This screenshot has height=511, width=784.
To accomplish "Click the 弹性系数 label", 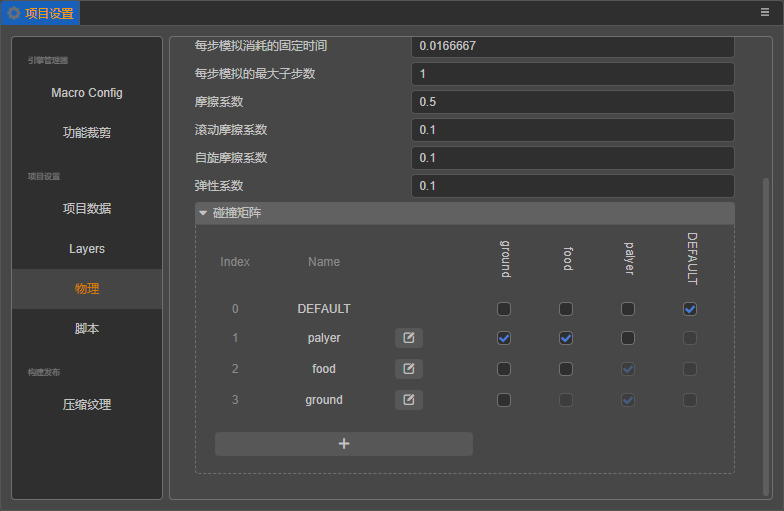I will [x=219, y=186].
